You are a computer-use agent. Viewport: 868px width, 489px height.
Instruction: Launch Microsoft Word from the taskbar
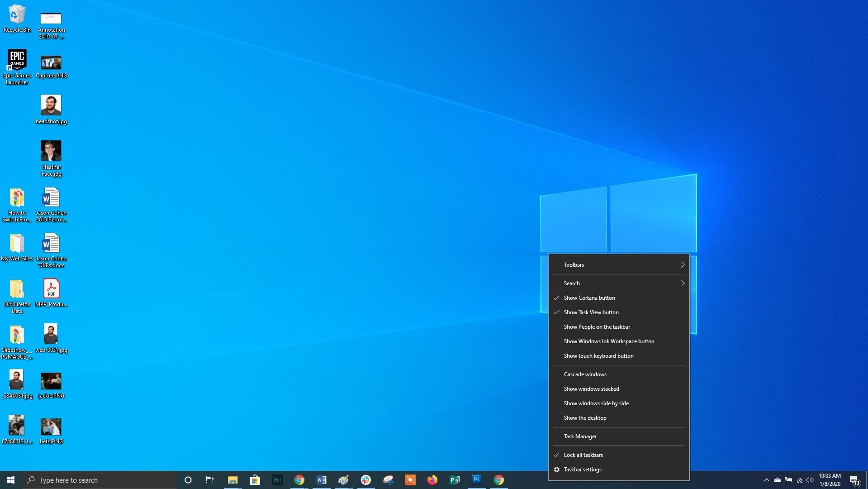point(322,480)
